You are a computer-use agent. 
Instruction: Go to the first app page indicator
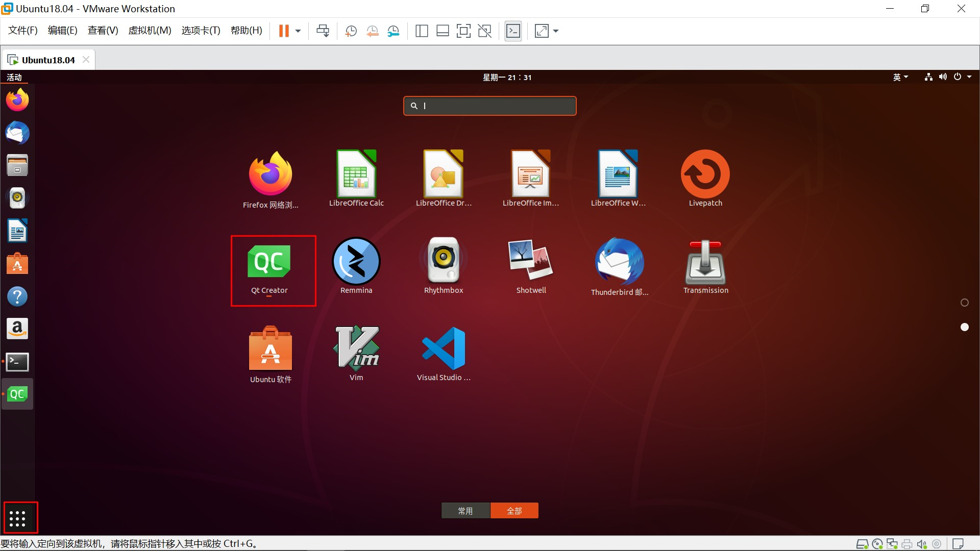click(964, 303)
